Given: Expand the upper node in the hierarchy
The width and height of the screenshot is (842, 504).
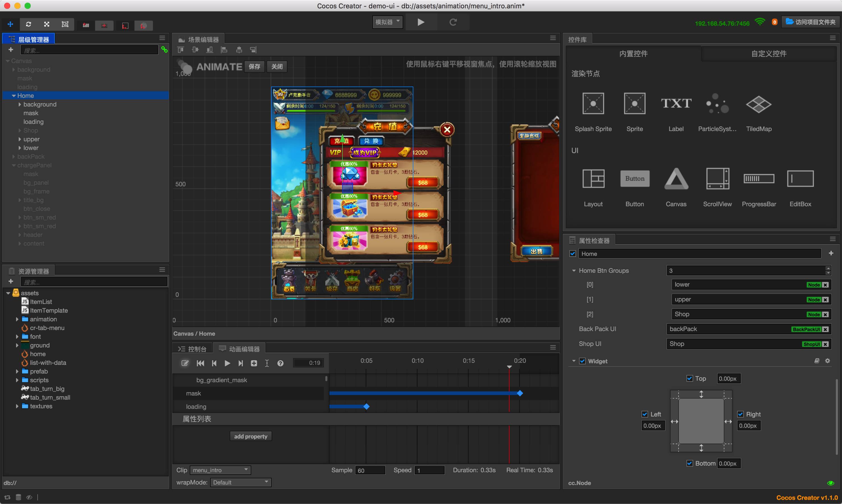Looking at the screenshot, I should pyautogui.click(x=20, y=139).
